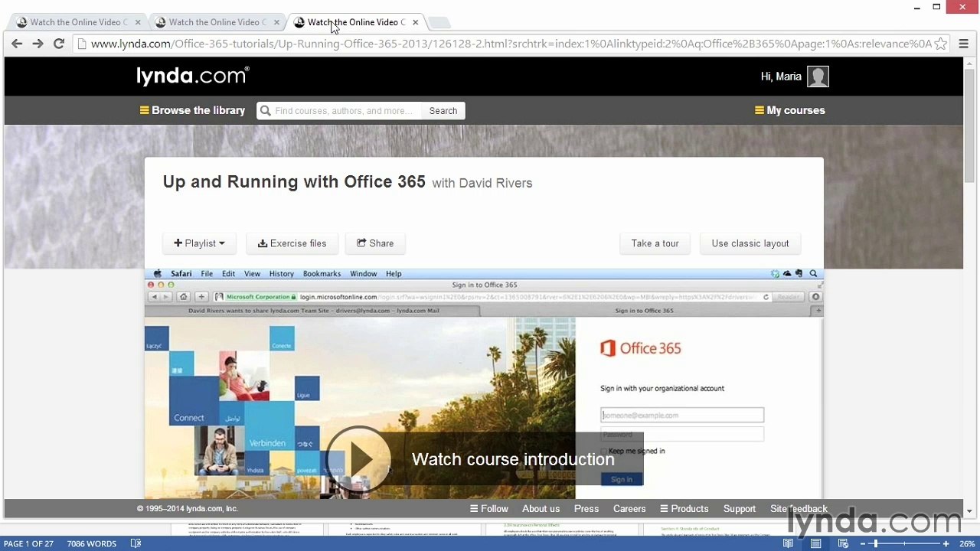The height and width of the screenshot is (551, 980).
Task: Switch Word to Web Layout view
Action: [843, 544]
